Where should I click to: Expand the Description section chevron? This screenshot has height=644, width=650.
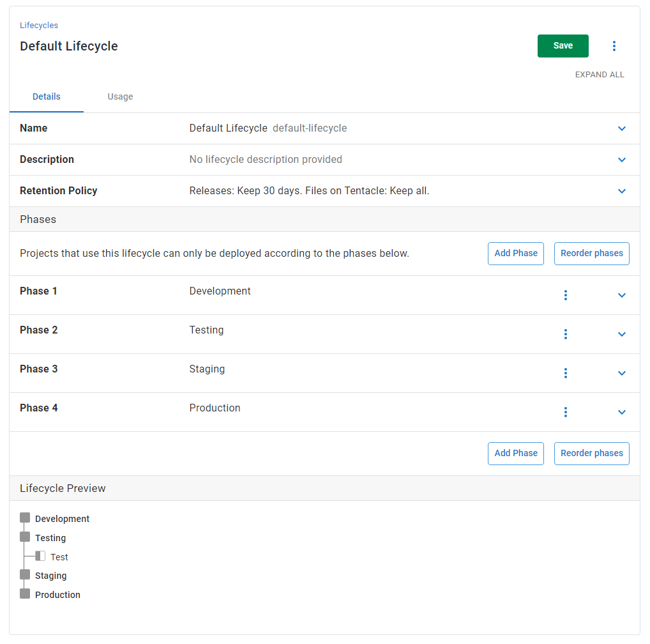point(621,160)
